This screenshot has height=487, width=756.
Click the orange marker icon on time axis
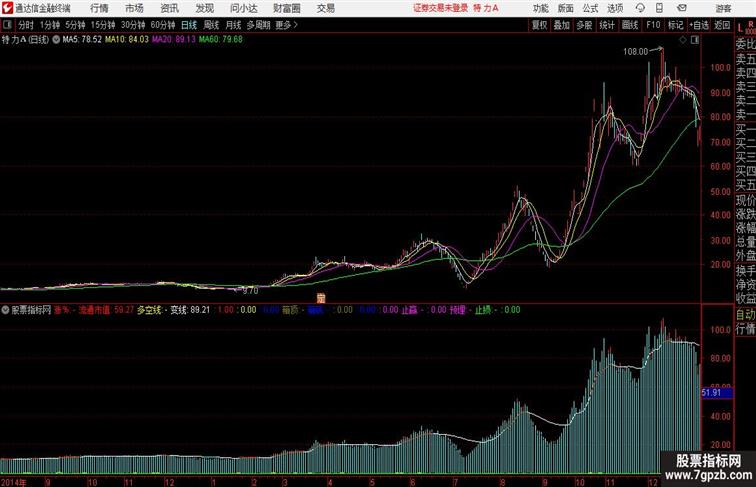point(321,298)
